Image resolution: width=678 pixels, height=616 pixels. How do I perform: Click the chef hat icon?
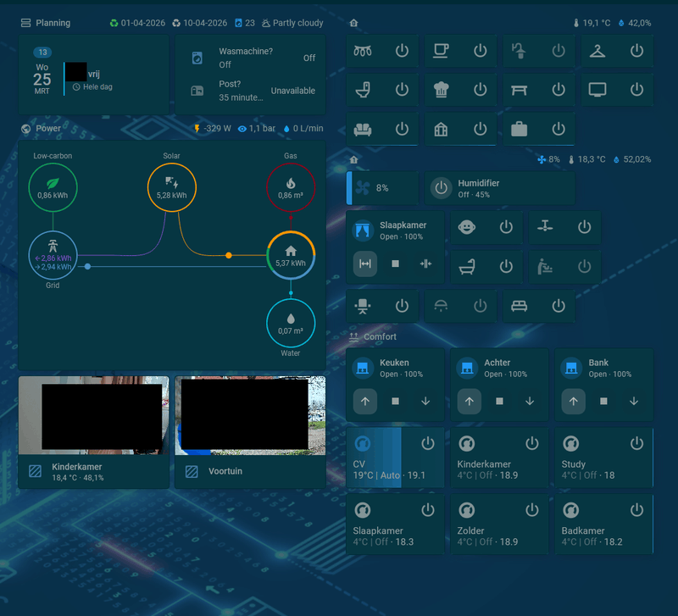coord(441,90)
